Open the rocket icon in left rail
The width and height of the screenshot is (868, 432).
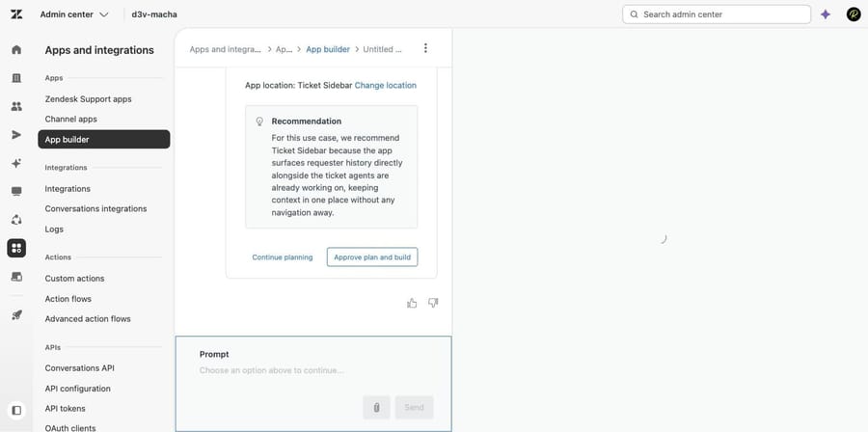[16, 315]
